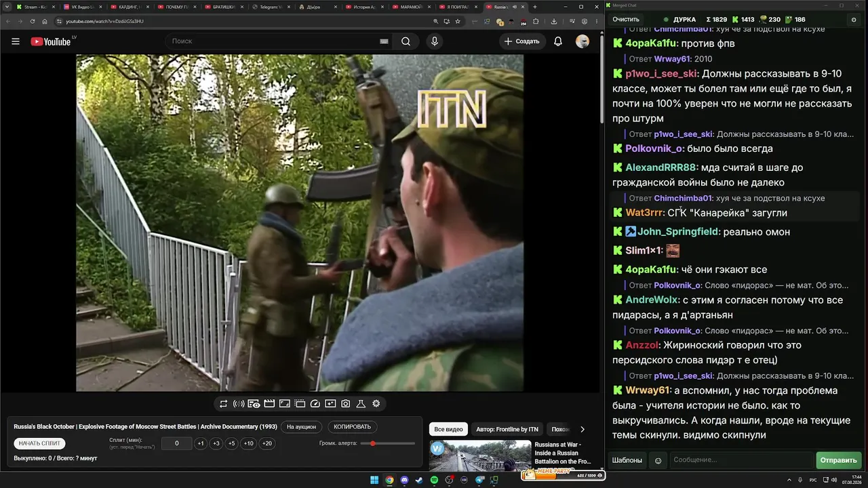
Task: Open the YouTube guide hamburger menu
Action: 16,41
